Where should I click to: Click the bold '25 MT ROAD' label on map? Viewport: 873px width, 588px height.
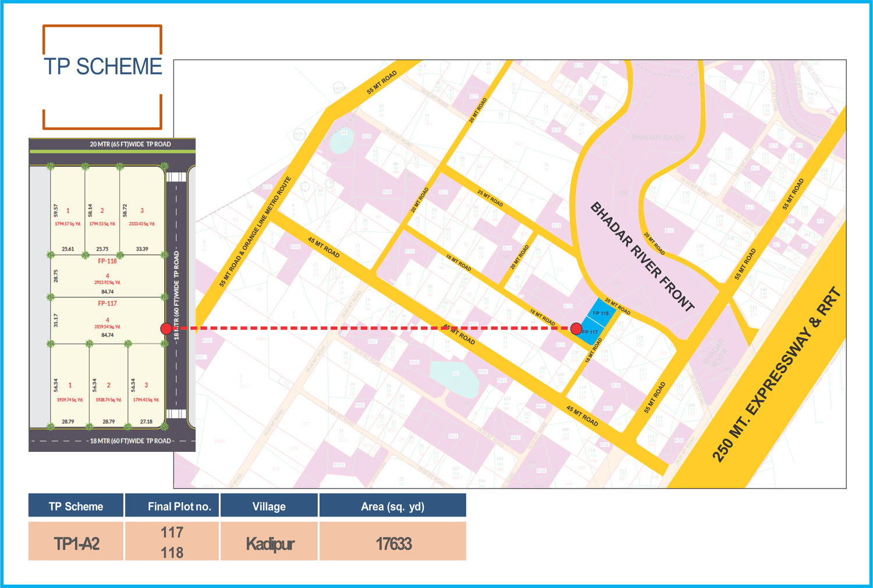tap(490, 198)
